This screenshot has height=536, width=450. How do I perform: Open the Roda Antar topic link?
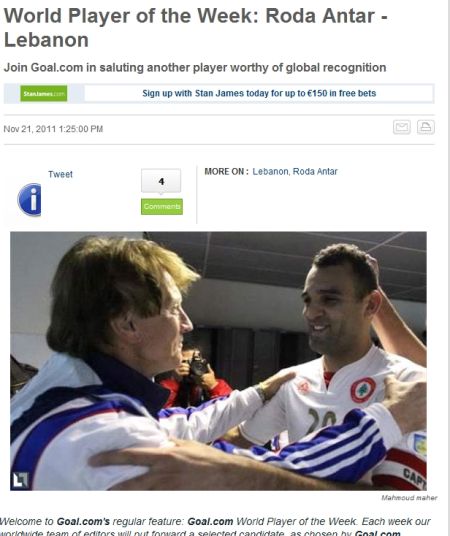pyautogui.click(x=315, y=171)
